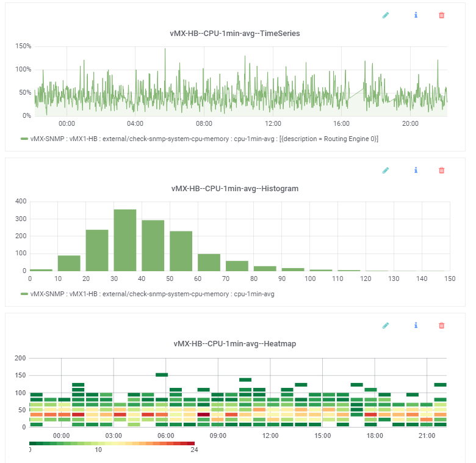Click the vMX-HB--CPU-1min-avg--Histogram panel title
Image resolution: width=476 pixels, height=463 pixels.
click(235, 189)
